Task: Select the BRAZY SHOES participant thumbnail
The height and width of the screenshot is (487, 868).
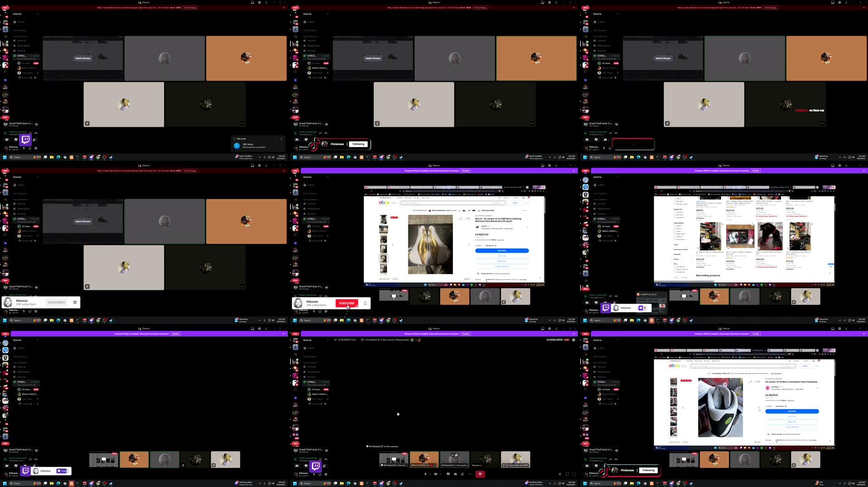Action: (424, 459)
